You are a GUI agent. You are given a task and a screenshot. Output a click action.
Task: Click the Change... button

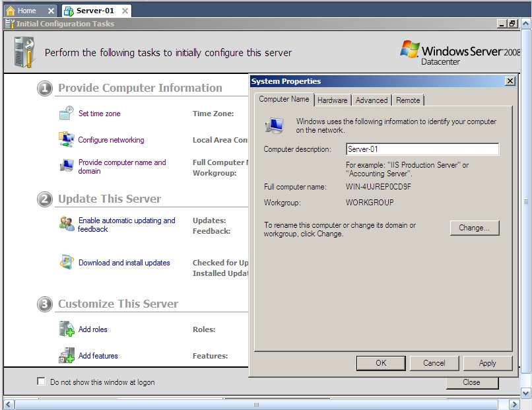point(475,228)
